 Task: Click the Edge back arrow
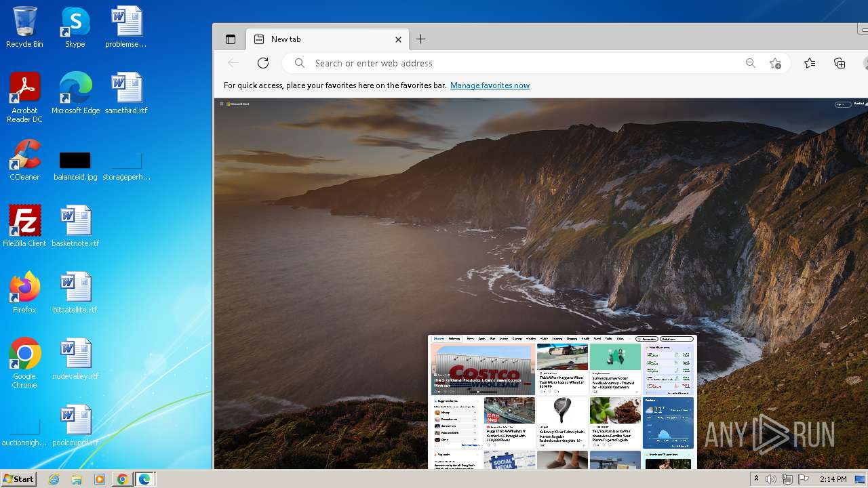[x=233, y=63]
